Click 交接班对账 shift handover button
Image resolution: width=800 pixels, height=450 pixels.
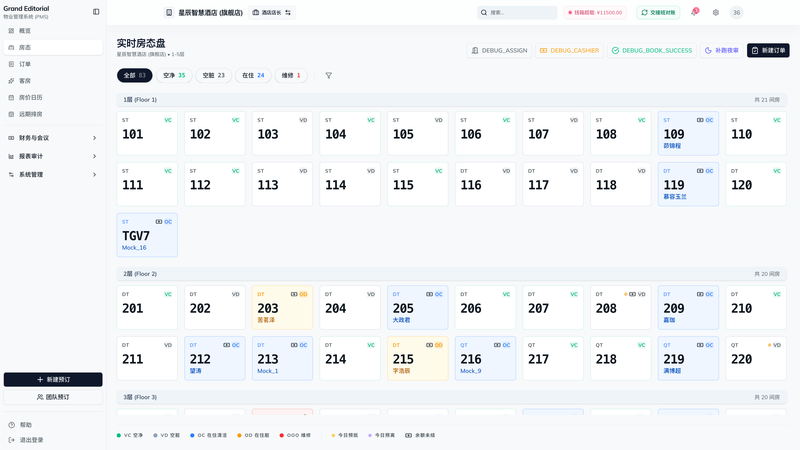(658, 13)
